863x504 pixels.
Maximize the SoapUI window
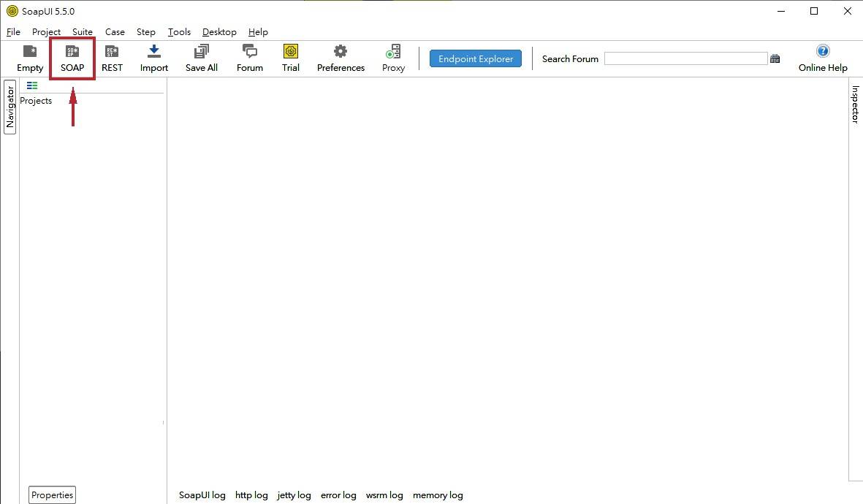click(x=814, y=11)
